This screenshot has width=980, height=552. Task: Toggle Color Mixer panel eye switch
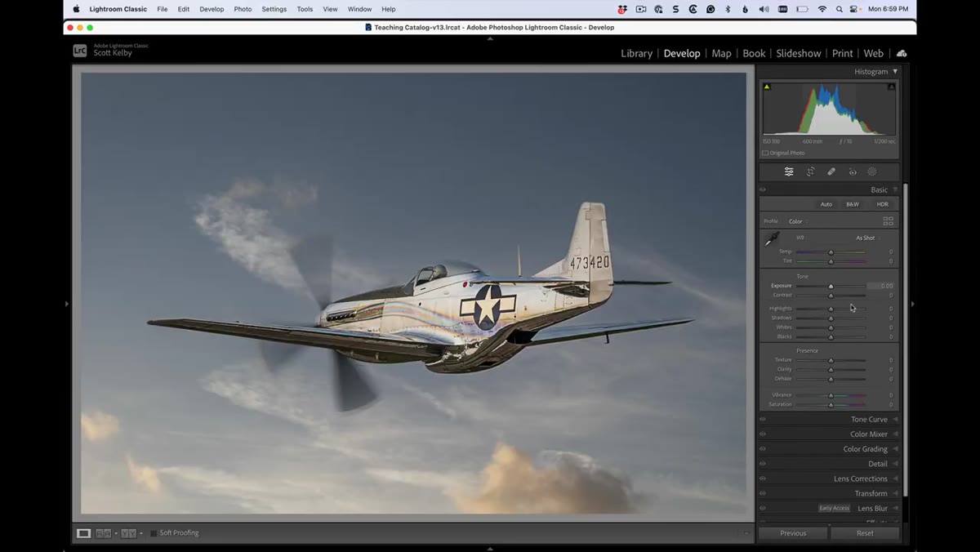pos(763,434)
